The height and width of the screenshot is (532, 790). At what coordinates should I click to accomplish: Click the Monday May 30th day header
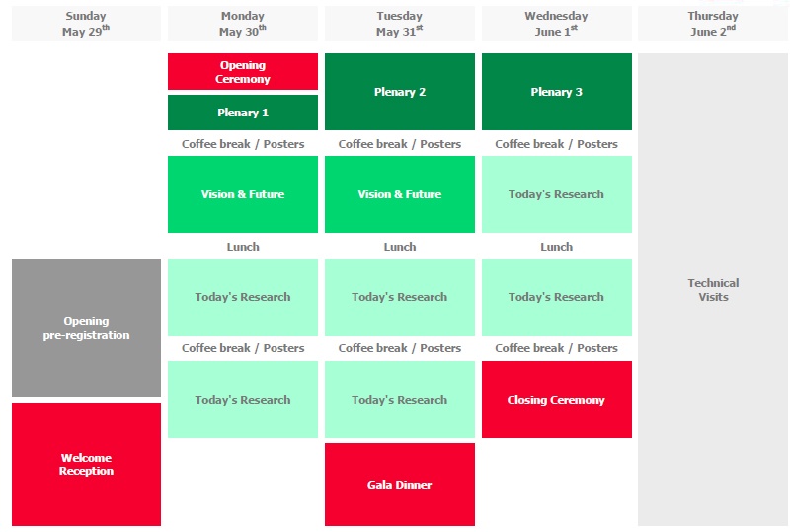tap(243, 24)
